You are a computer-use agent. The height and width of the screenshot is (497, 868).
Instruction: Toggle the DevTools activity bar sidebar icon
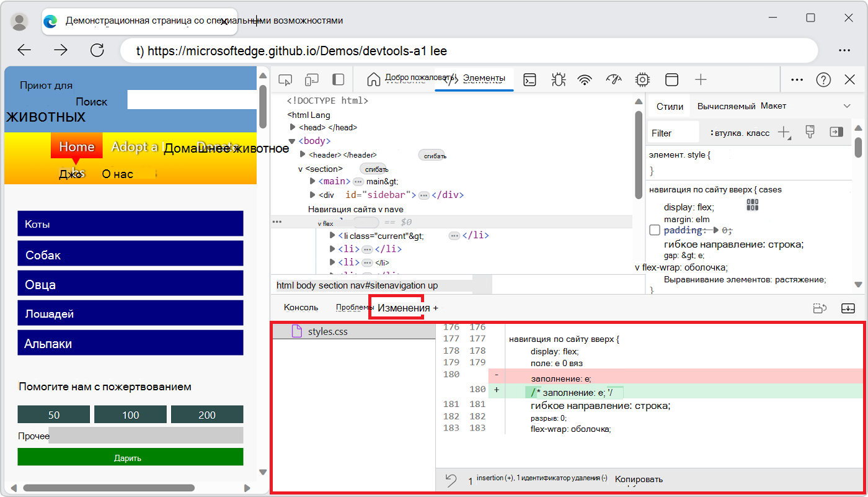coord(338,79)
